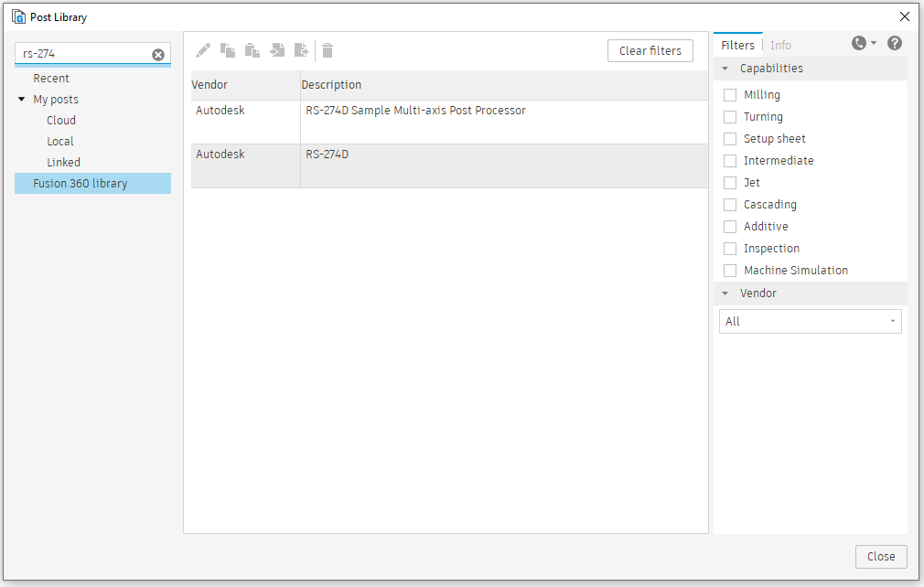Viewport: 924px width, 587px height.
Task: Collapse the Capabilities section
Action: 725,68
